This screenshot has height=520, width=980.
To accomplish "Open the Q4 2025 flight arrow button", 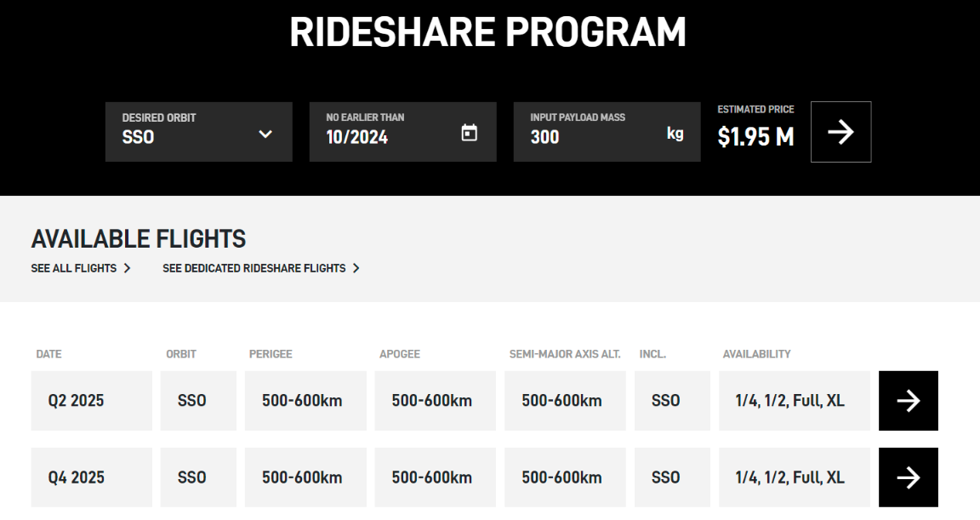I will click(908, 477).
